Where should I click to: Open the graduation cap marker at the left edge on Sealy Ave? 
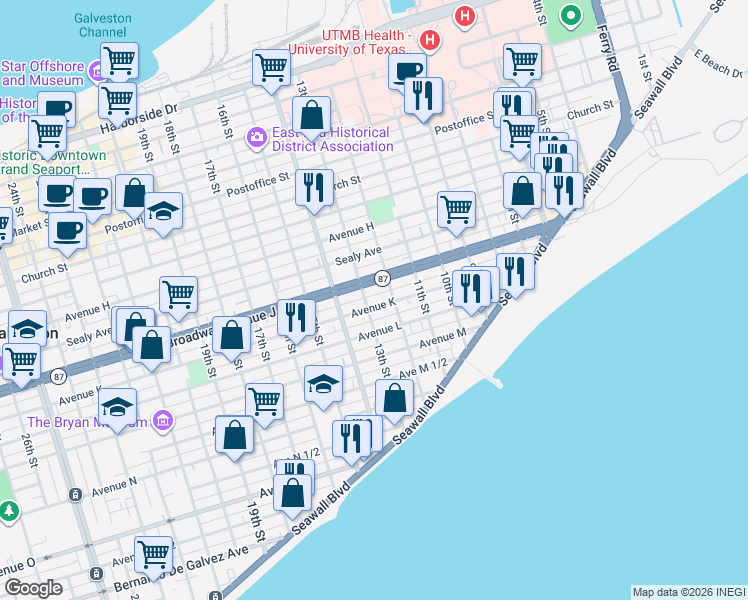pyautogui.click(x=27, y=330)
